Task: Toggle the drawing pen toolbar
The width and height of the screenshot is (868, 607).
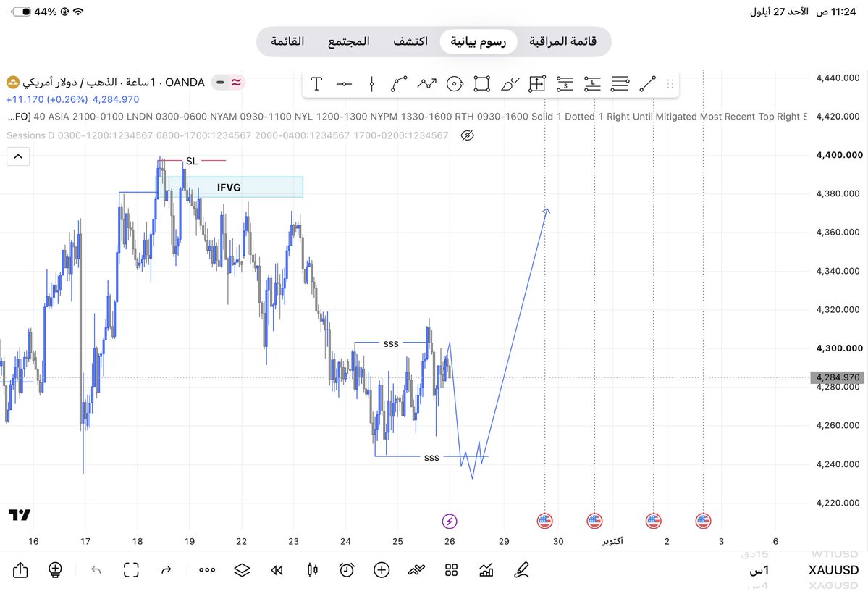Action: pyautogui.click(x=521, y=570)
